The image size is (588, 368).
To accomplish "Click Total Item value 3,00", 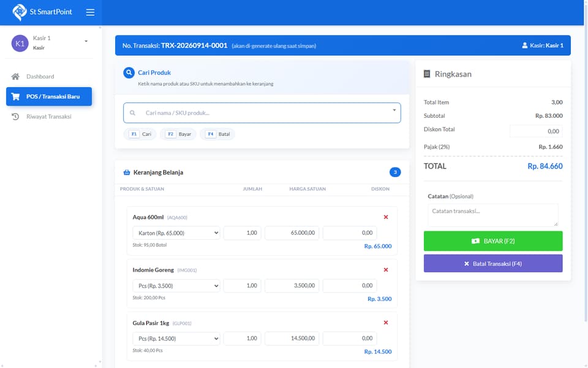I will click(x=557, y=102).
